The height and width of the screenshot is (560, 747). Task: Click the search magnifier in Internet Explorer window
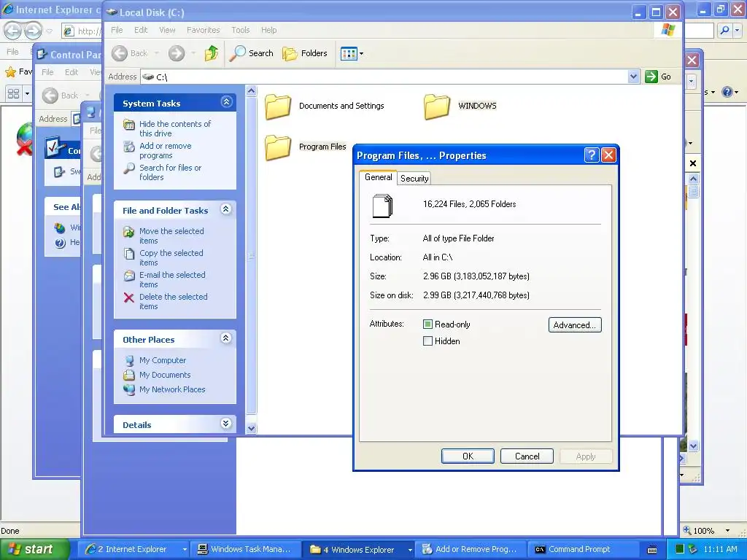pos(724,31)
